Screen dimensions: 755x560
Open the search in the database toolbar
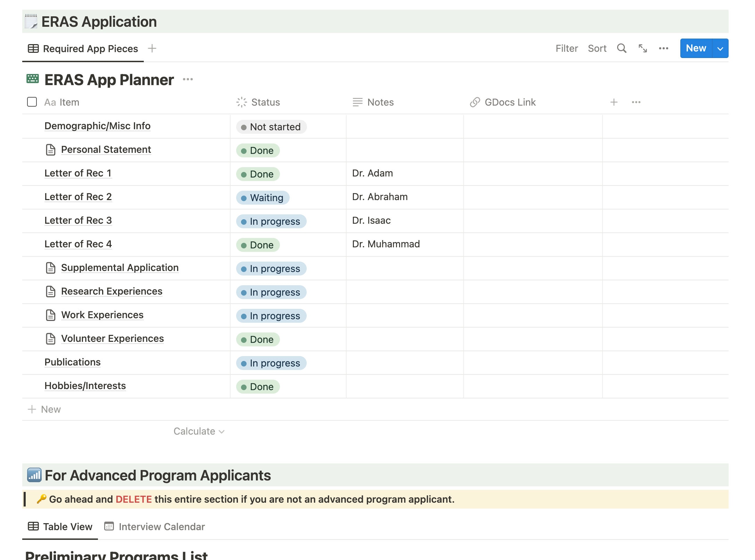point(622,48)
